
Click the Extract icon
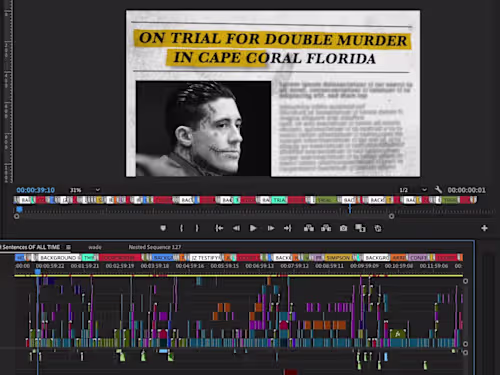pos(326,228)
